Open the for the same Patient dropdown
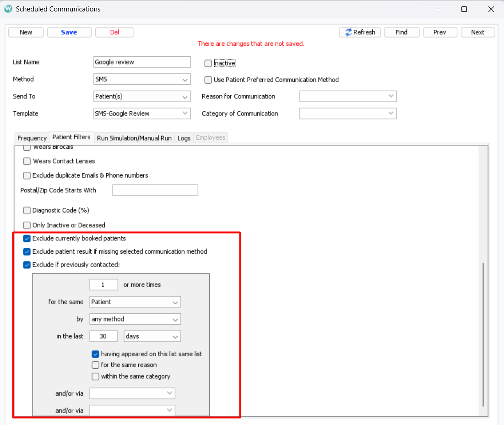This screenshot has height=425, width=504. coord(135,302)
